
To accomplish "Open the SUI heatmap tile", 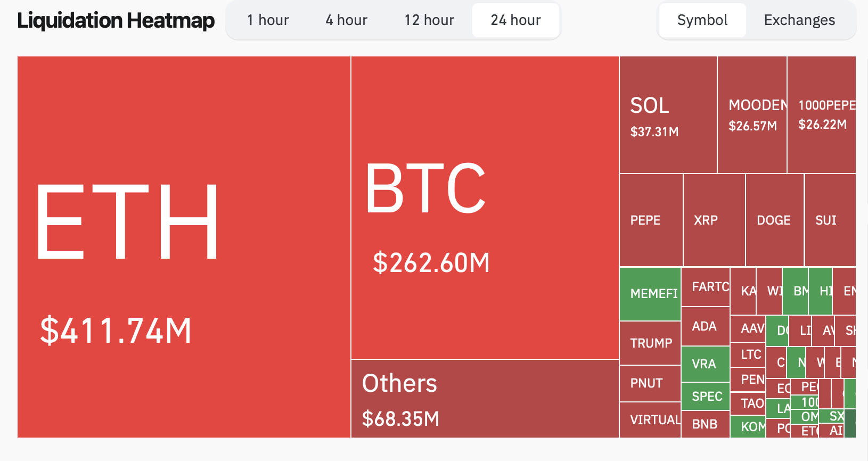I will pyautogui.click(x=830, y=220).
